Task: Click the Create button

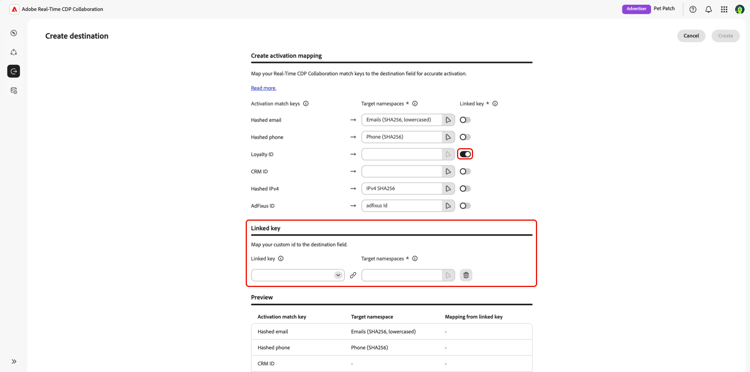Action: (726, 36)
